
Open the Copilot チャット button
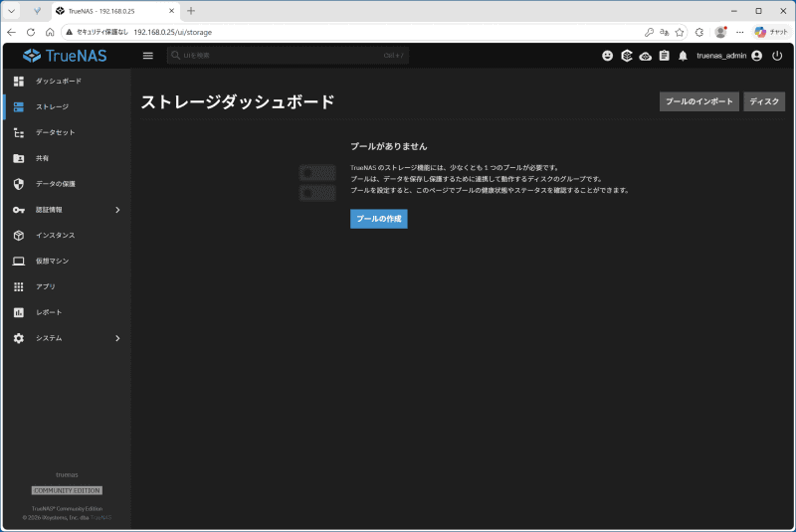tap(771, 32)
